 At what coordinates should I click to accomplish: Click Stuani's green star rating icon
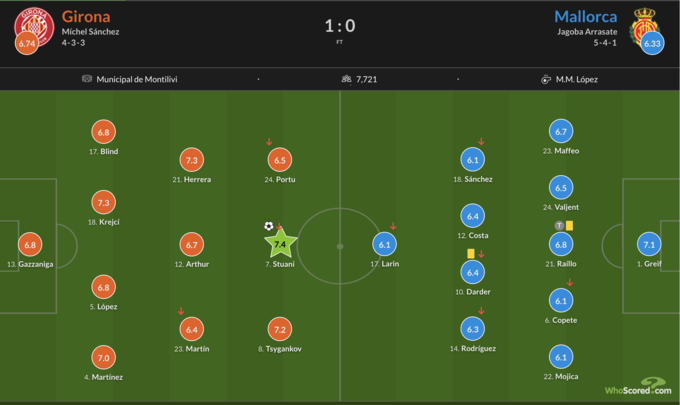click(x=280, y=243)
